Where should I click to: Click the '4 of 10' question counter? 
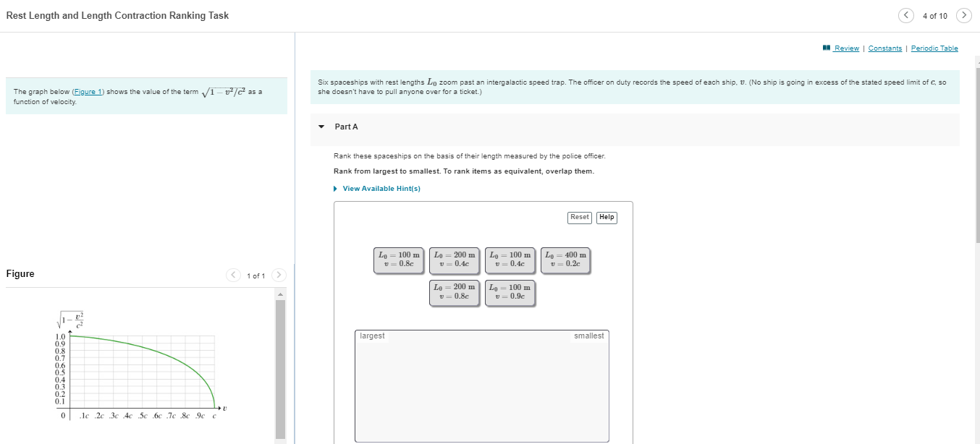click(x=934, y=16)
